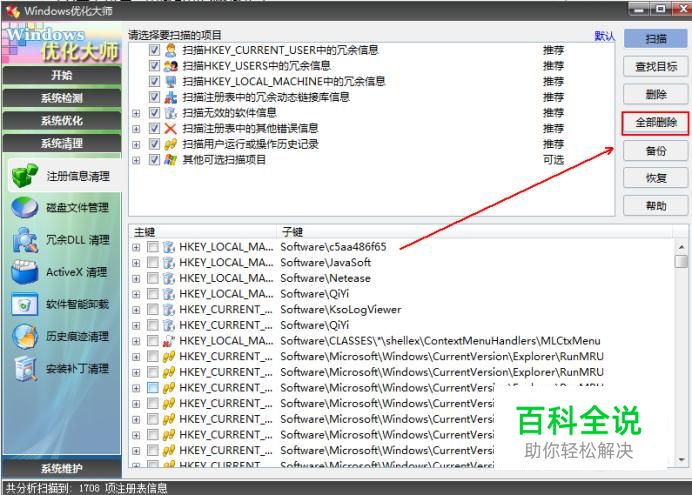Open 磁盘文件管理 disk file manager icon

tap(25, 208)
